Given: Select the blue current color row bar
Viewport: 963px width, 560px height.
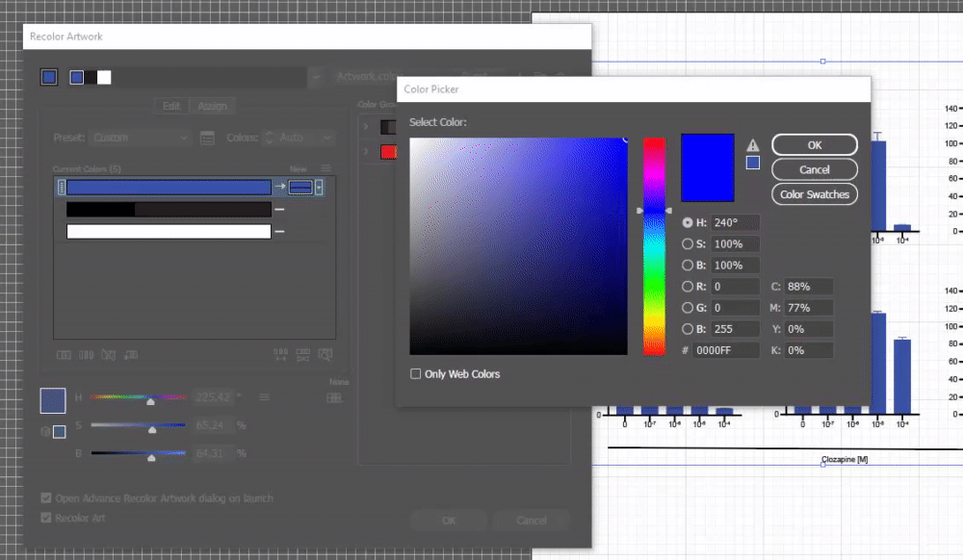Looking at the screenshot, I should point(169,187).
